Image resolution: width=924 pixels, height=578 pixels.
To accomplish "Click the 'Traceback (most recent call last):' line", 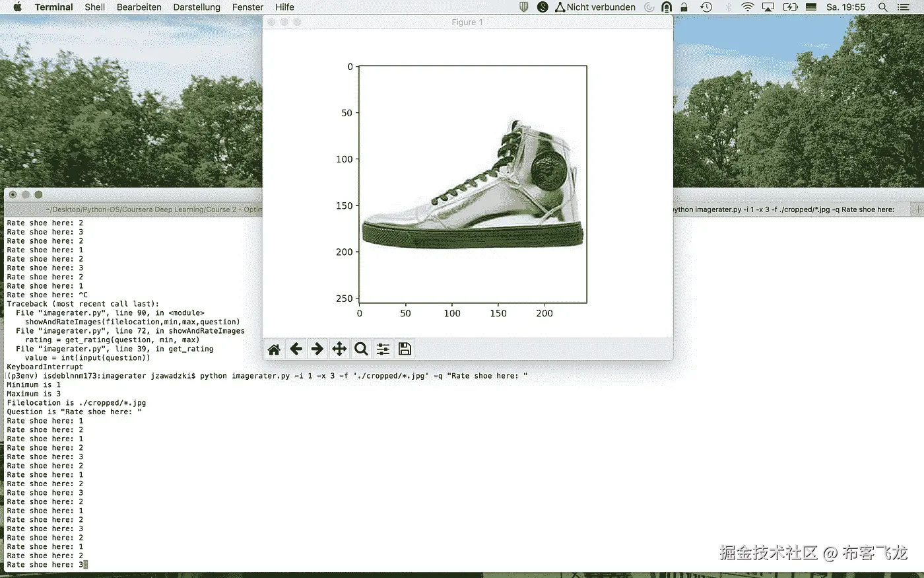I will [82, 304].
